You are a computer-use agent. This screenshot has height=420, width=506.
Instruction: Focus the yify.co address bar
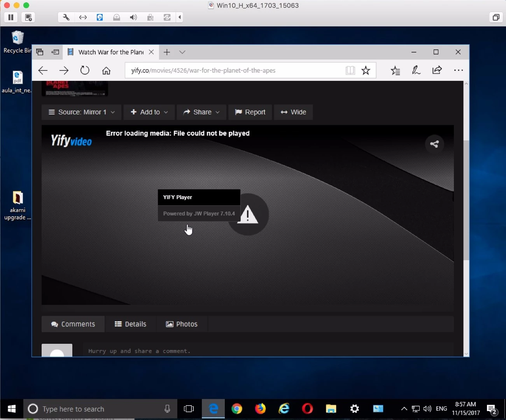[233, 70]
